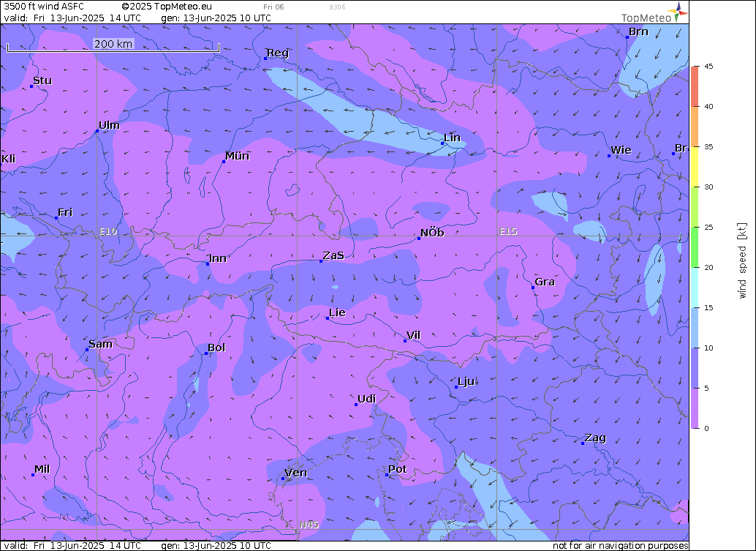The width and height of the screenshot is (756, 551).
Task: Click the "Fri" city label on the map
Action: click(65, 212)
